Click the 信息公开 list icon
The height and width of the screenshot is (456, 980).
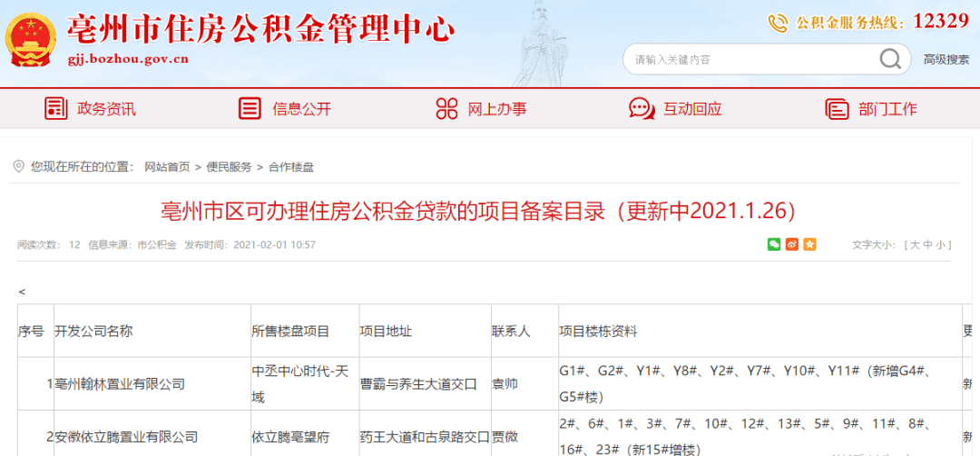(250, 108)
